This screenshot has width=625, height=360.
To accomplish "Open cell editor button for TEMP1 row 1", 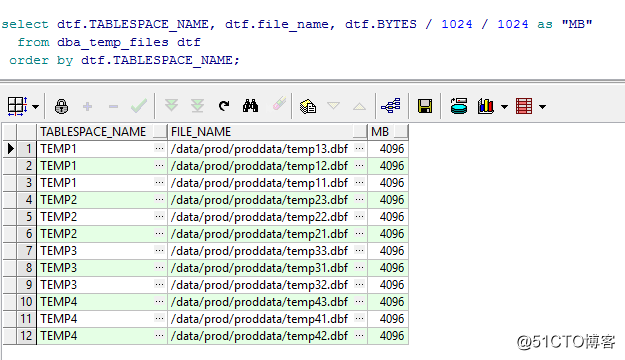I will click(159, 149).
